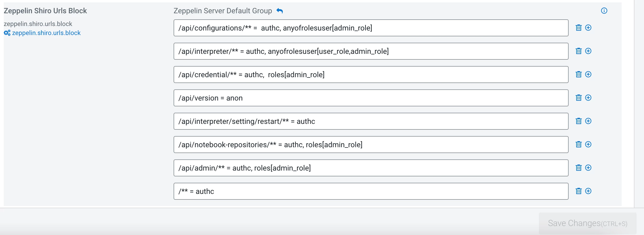Click Save Changes button
The height and width of the screenshot is (235, 644).
588,223
